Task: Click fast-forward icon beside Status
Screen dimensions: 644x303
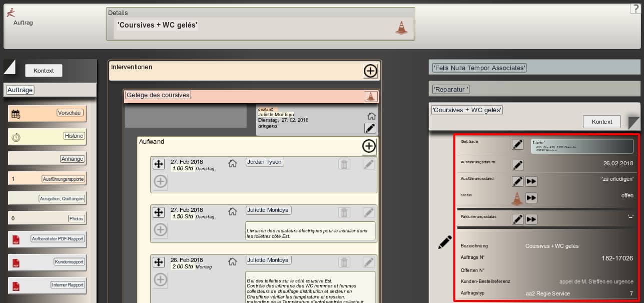Action: (x=531, y=198)
